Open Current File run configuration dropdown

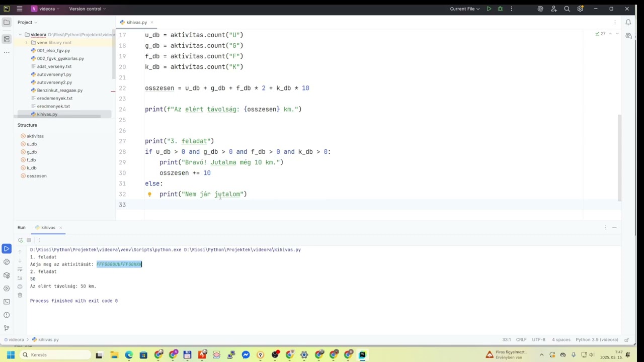(465, 9)
